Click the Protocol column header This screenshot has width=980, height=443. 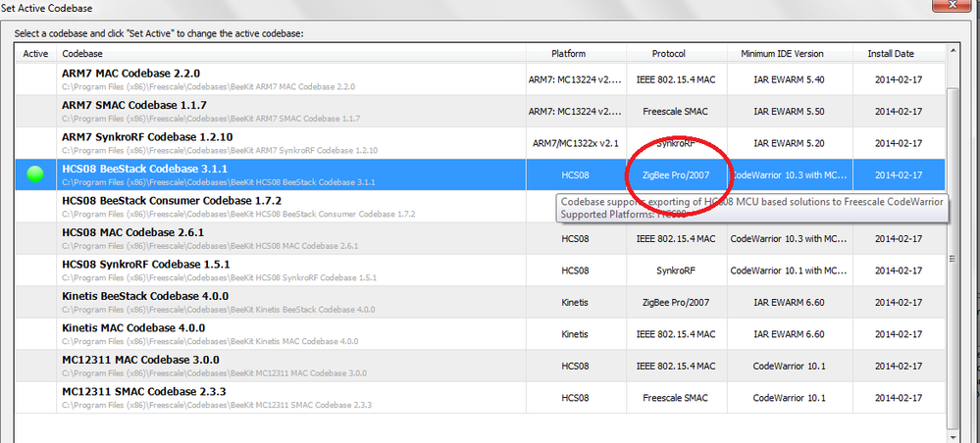point(677,54)
